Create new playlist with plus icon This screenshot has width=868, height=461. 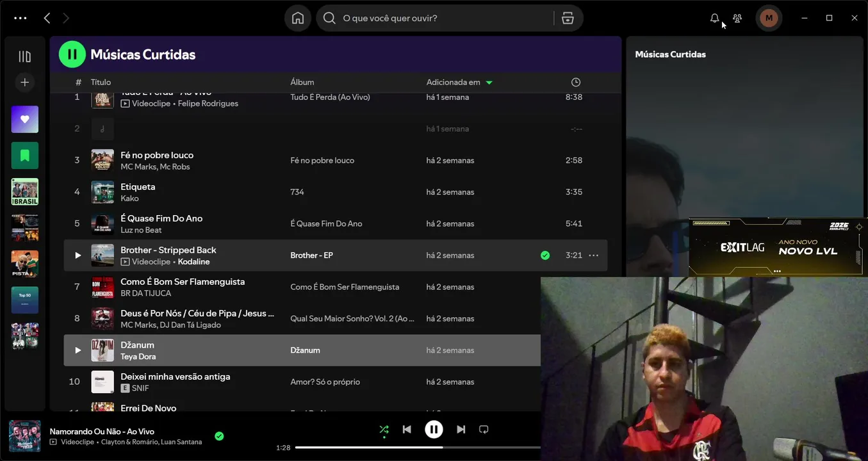(25, 82)
